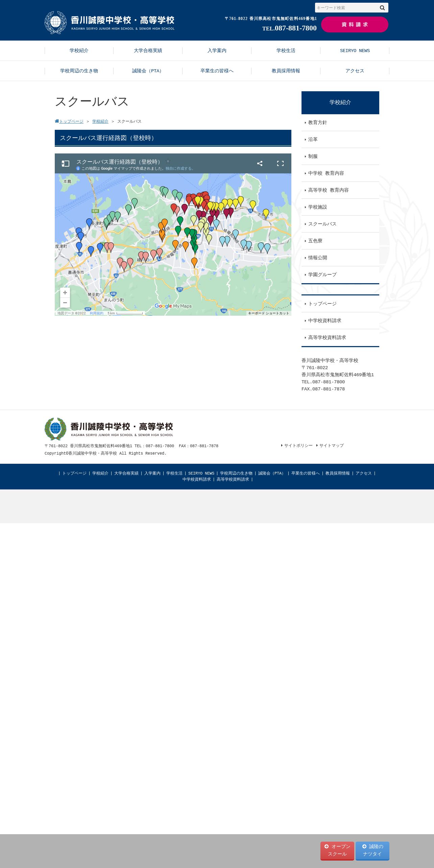Image resolution: width=434 pixels, height=868 pixels.
Task: Select the yellow pin near さぬき市
Action: [266, 213]
